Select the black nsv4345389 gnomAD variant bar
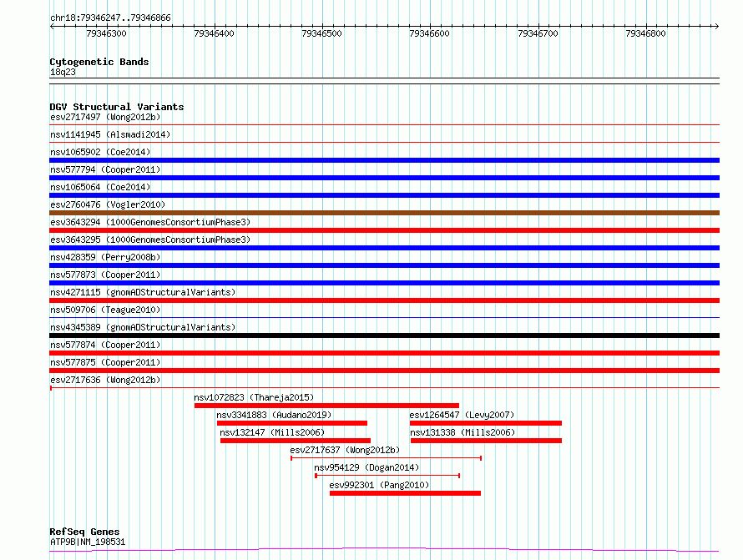 click(384, 335)
